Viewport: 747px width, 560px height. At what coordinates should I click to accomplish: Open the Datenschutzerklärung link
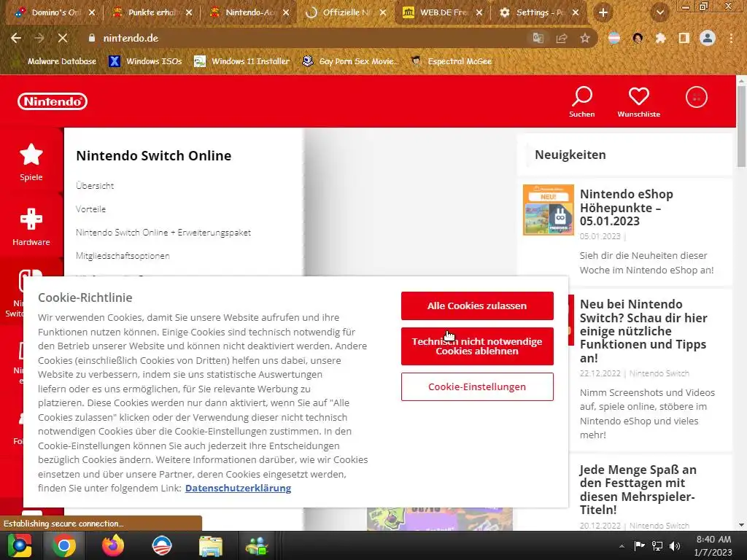point(238,488)
